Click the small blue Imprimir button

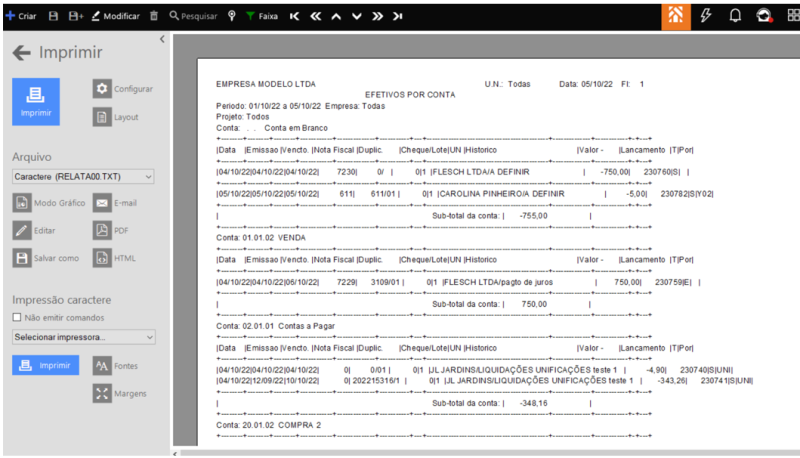point(45,365)
